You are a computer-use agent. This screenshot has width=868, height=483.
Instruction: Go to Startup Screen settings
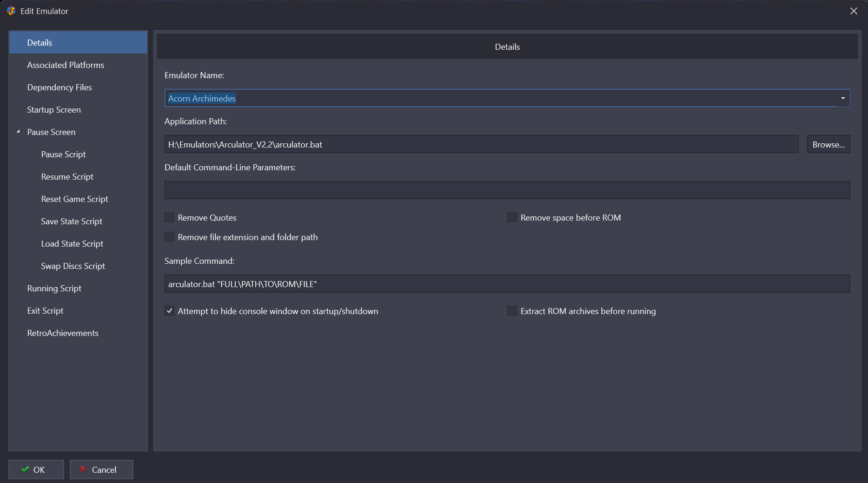(x=54, y=109)
